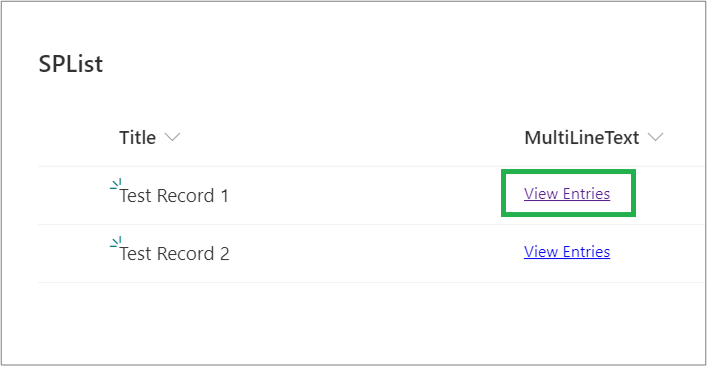Open the blue View Entries link for Test Record 2

[567, 252]
